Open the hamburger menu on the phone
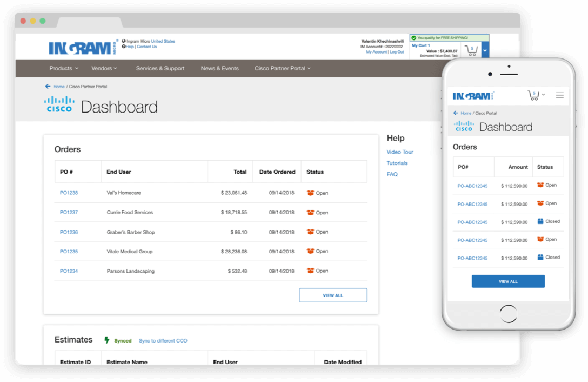 (x=559, y=95)
